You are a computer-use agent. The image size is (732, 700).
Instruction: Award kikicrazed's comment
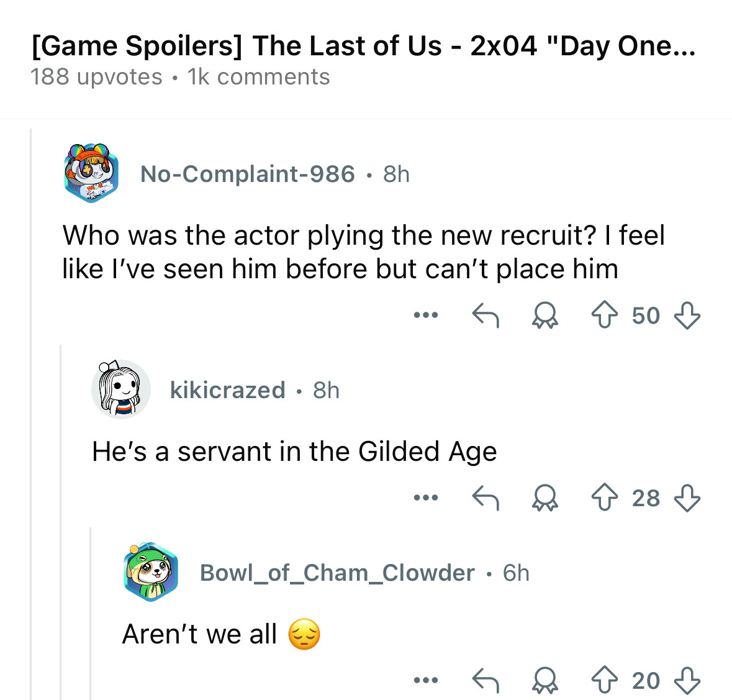pos(544,498)
